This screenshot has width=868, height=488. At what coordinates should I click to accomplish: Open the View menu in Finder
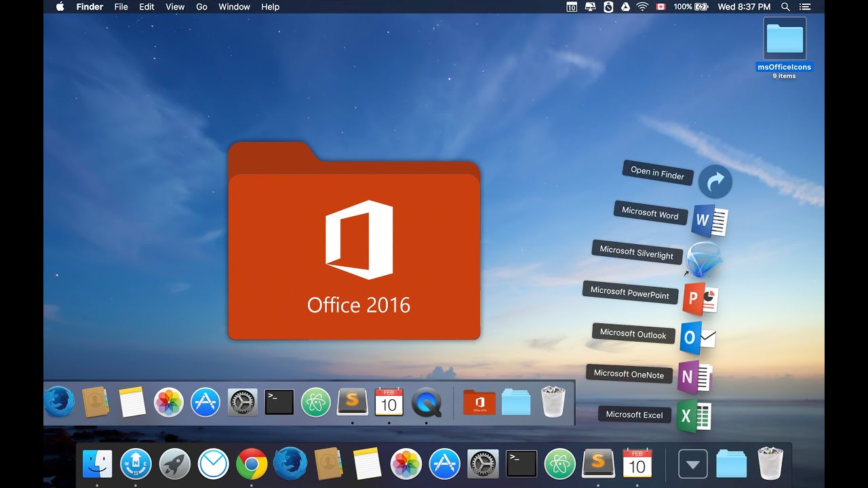click(x=174, y=7)
